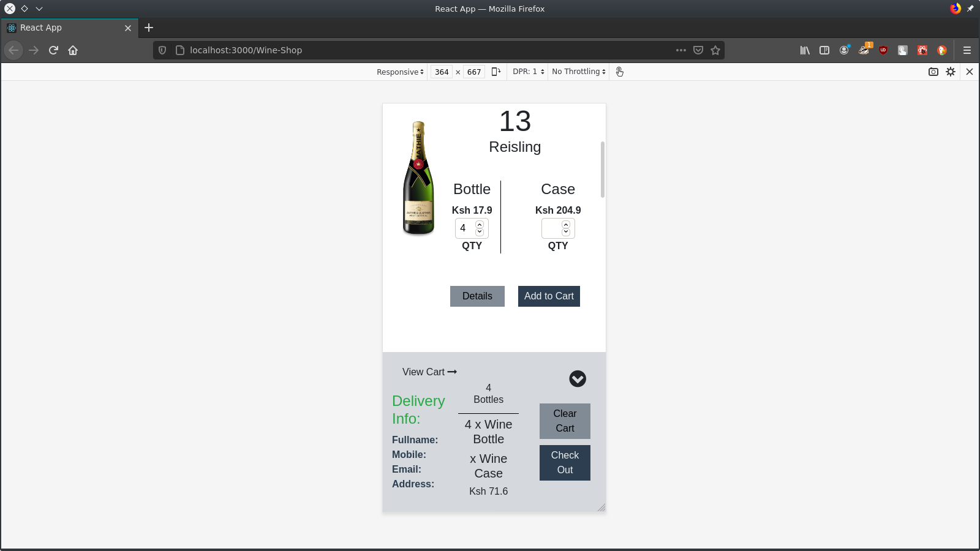Click the DuckDuckGo Privacy Essentials icon
The height and width of the screenshot is (551, 980).
pos(941,50)
